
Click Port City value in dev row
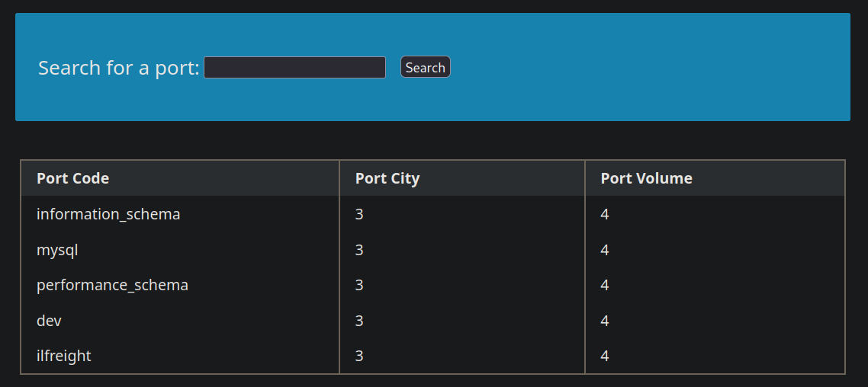pyautogui.click(x=359, y=321)
